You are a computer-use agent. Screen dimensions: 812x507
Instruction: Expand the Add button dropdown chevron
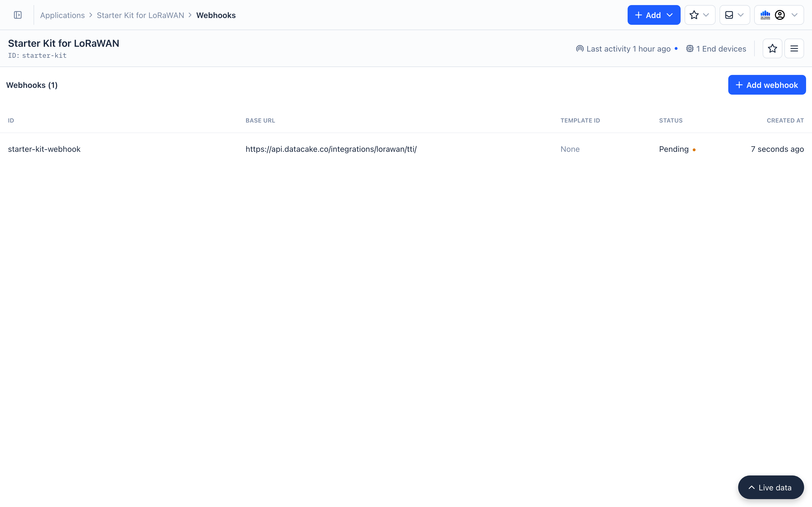[670, 15]
